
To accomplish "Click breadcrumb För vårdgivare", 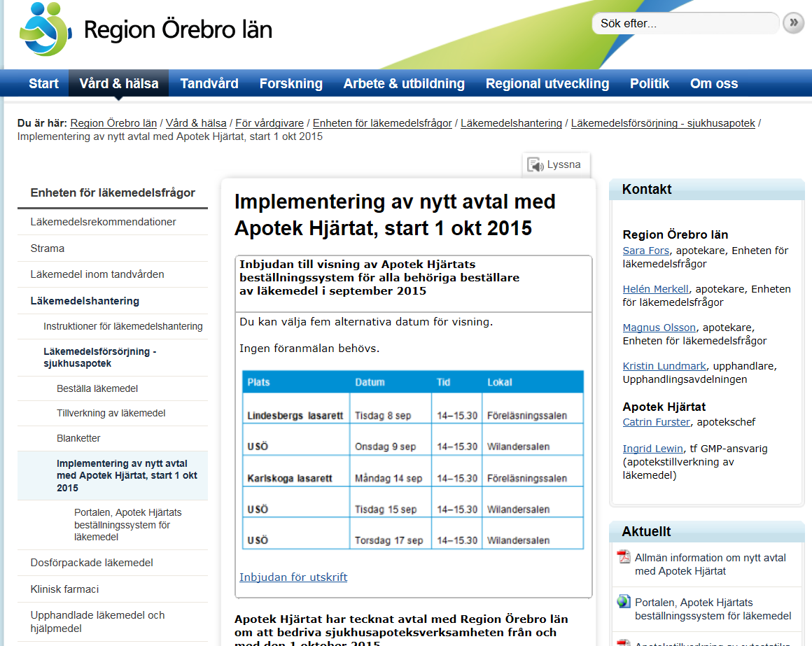I will point(269,123).
